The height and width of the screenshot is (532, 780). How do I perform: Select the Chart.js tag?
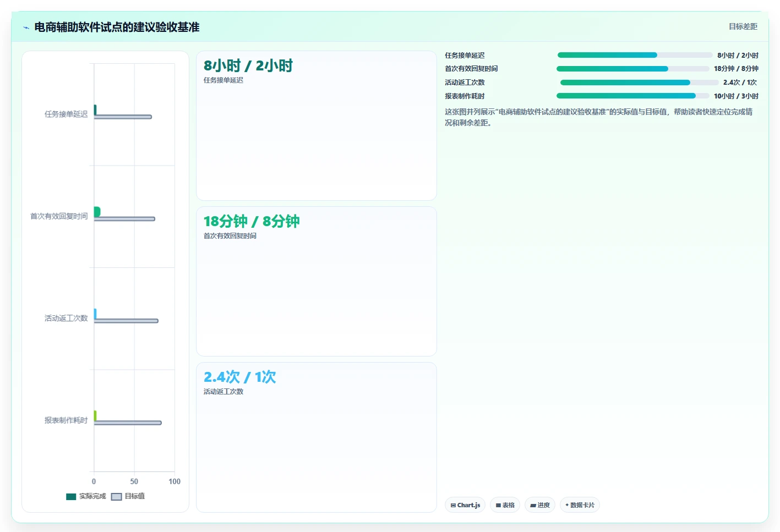[465, 505]
